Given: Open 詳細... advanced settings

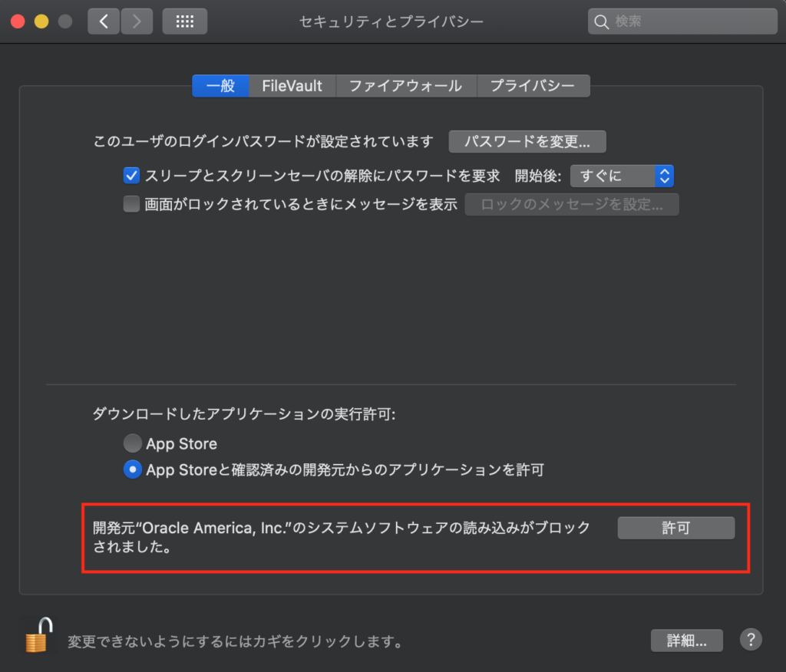Looking at the screenshot, I should click(687, 641).
